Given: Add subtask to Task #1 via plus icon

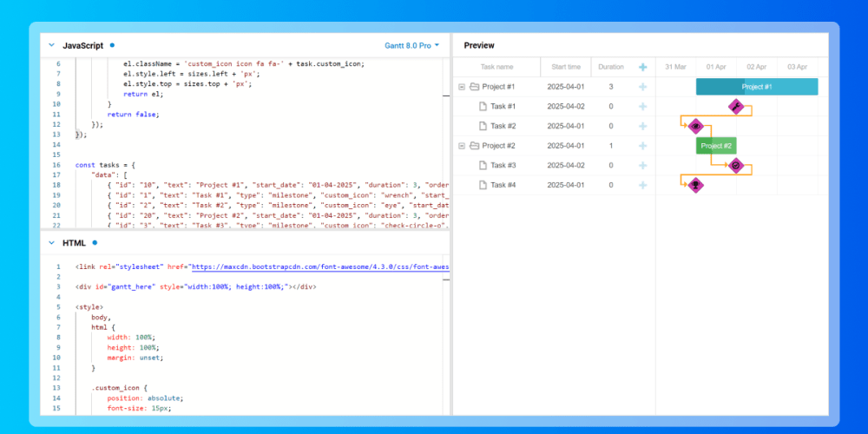Looking at the screenshot, I should [x=642, y=106].
